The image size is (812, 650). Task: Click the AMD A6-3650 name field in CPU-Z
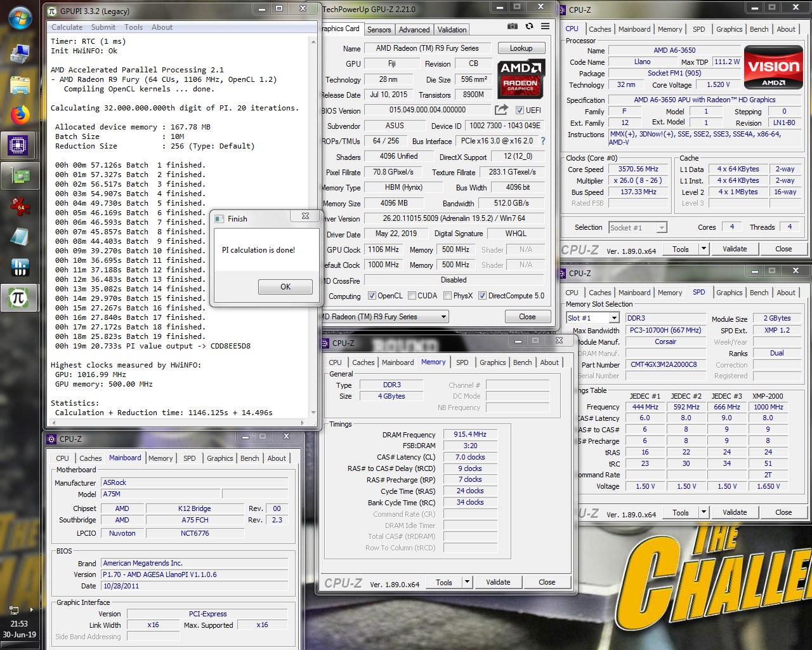(674, 50)
